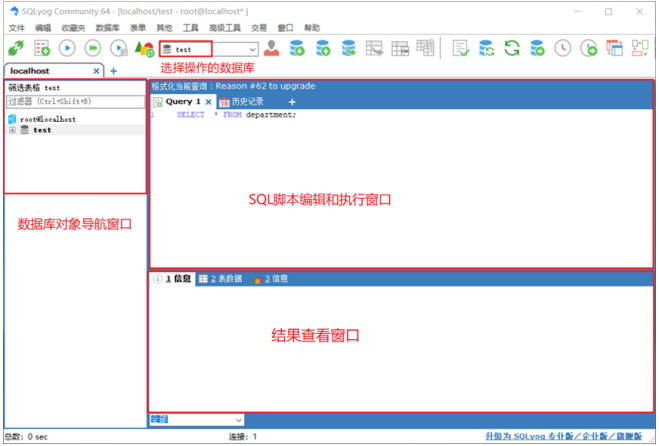Open the 帮助 menu
The height and width of the screenshot is (446, 659).
pyautogui.click(x=312, y=28)
